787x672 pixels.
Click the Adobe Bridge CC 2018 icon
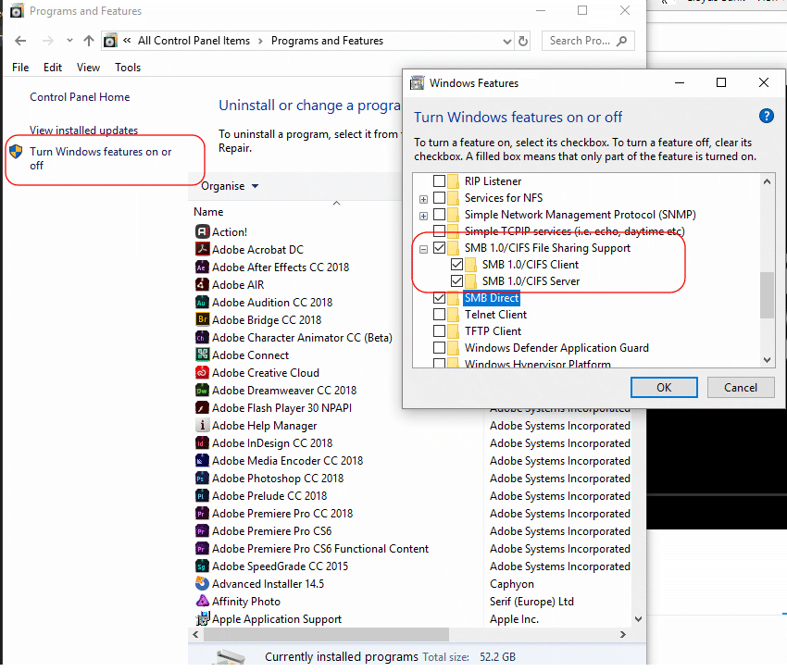pos(202,319)
